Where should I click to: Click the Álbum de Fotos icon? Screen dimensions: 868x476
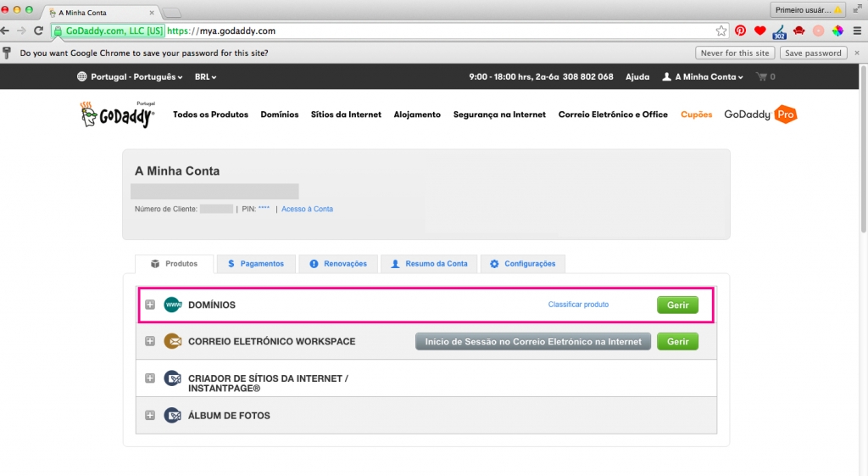tap(173, 415)
